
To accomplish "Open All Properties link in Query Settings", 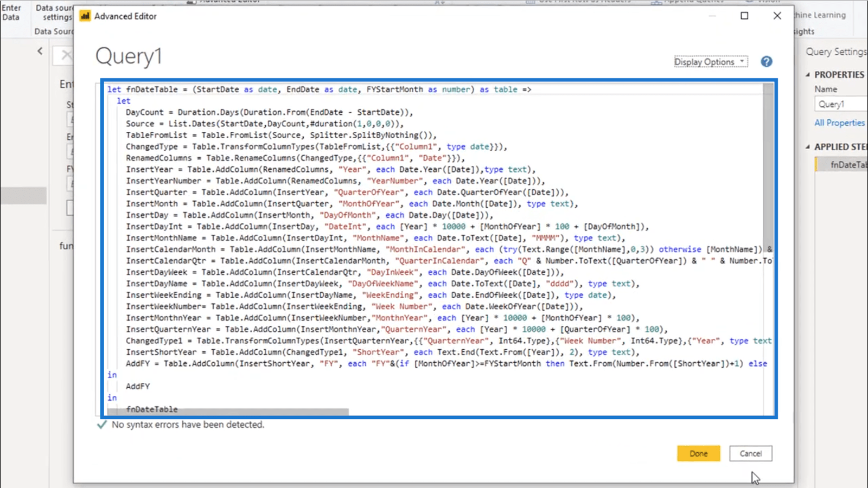I will pyautogui.click(x=839, y=123).
